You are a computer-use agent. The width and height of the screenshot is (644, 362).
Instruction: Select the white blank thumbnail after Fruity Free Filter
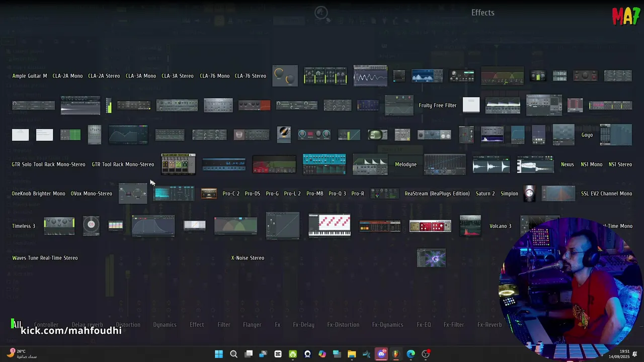coord(471,105)
